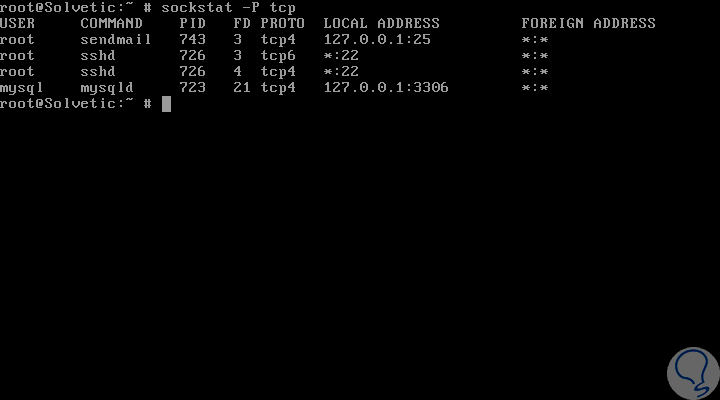Viewport: 720px width, 400px height.
Task: Click the LOCAL ADDRESS column header
Action: click(x=382, y=23)
